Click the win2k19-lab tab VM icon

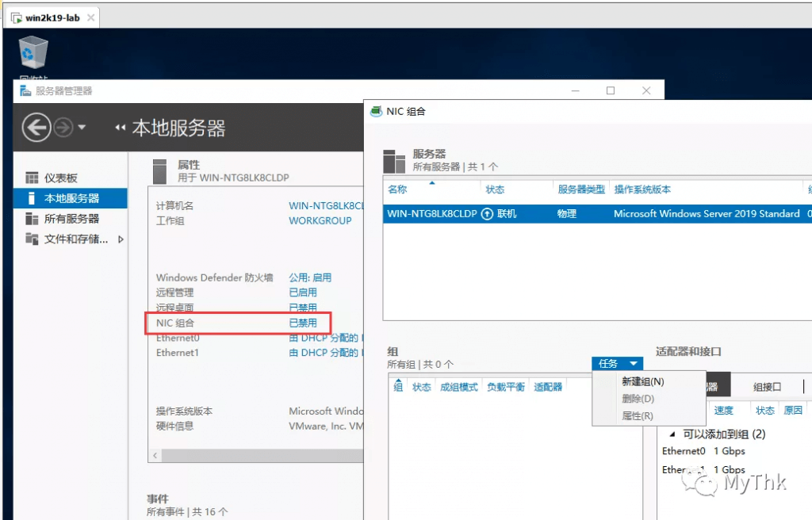[17, 18]
